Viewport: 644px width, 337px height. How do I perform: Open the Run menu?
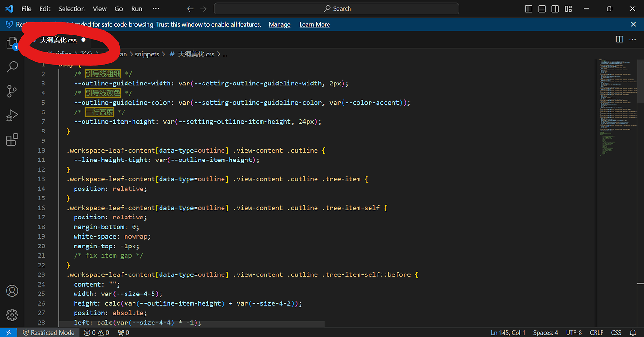137,9
